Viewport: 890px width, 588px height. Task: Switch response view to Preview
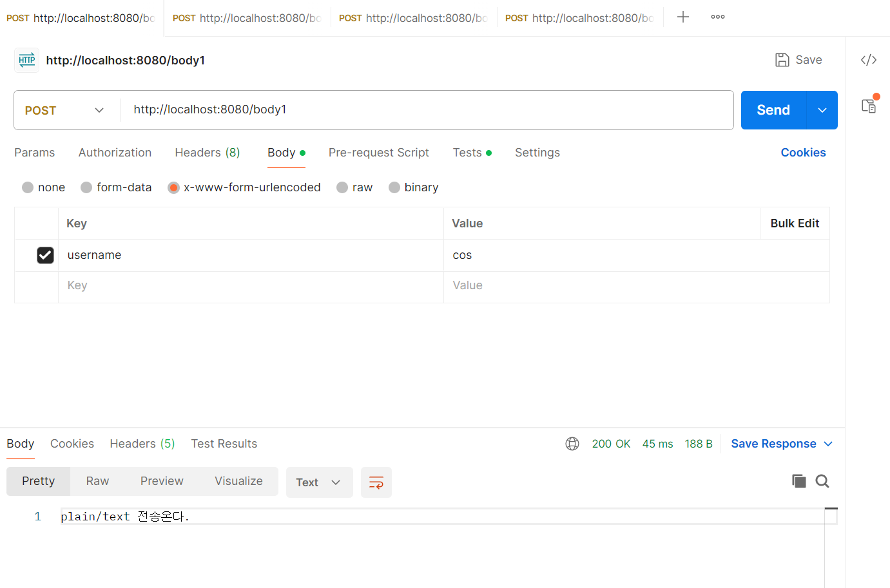(162, 481)
